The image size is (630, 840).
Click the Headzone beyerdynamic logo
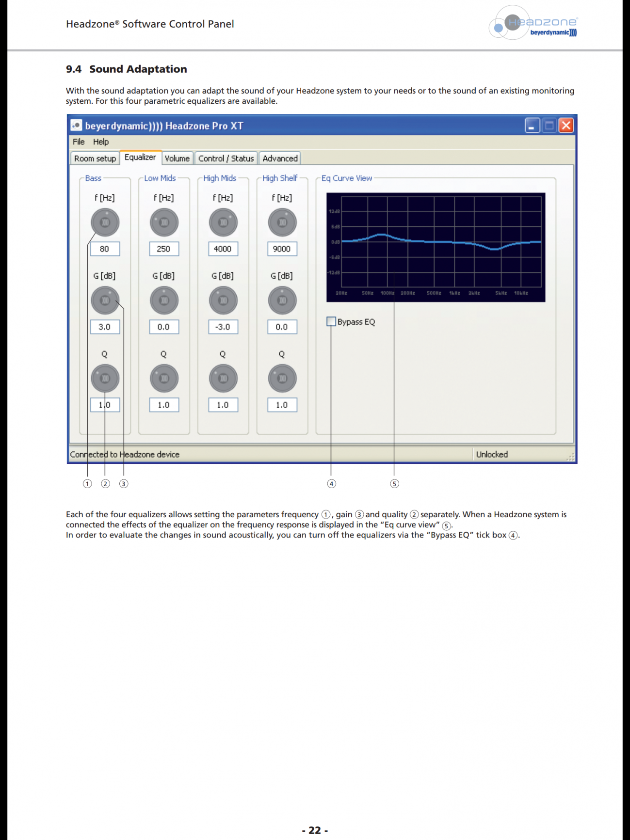pos(533,23)
